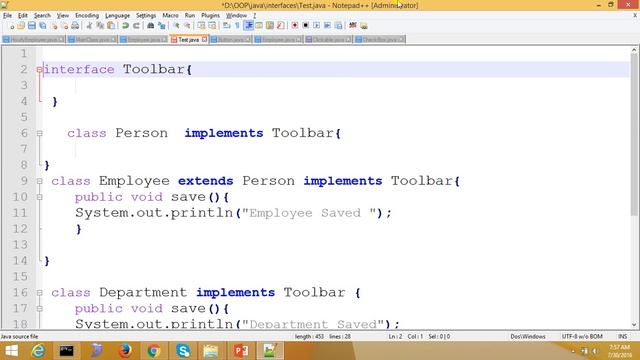Open the Plugins menu
Image resolution: width=640 pixels, height=360 pixels.
[210, 16]
